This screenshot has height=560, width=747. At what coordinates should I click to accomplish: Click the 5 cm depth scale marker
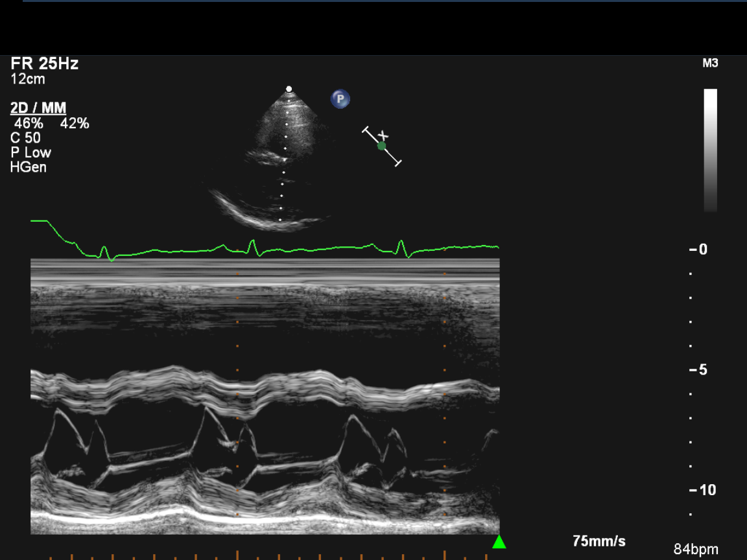(698, 370)
